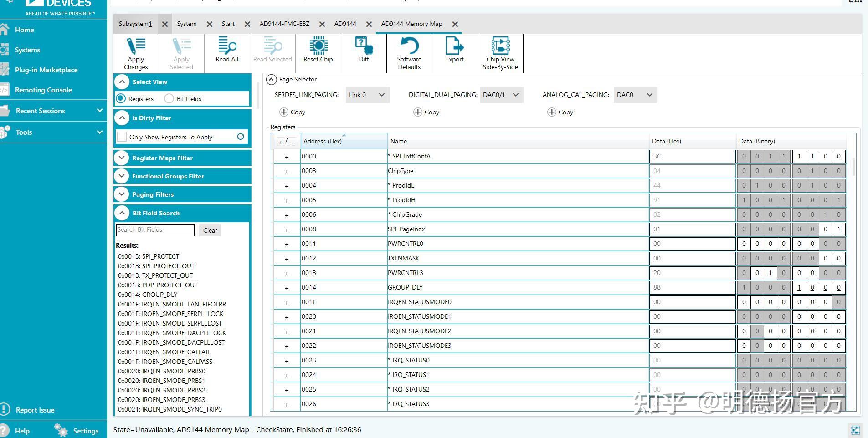Select the Bit Fields radio button
Viewport: 868px width, 438px height.
tap(169, 98)
